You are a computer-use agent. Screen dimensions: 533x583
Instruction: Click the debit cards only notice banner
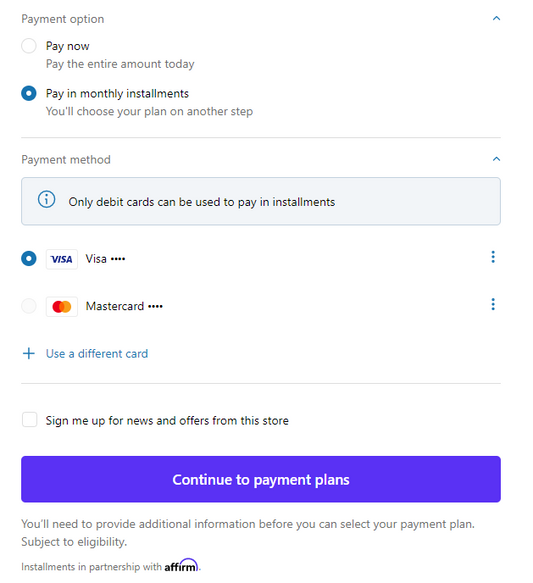(x=261, y=201)
